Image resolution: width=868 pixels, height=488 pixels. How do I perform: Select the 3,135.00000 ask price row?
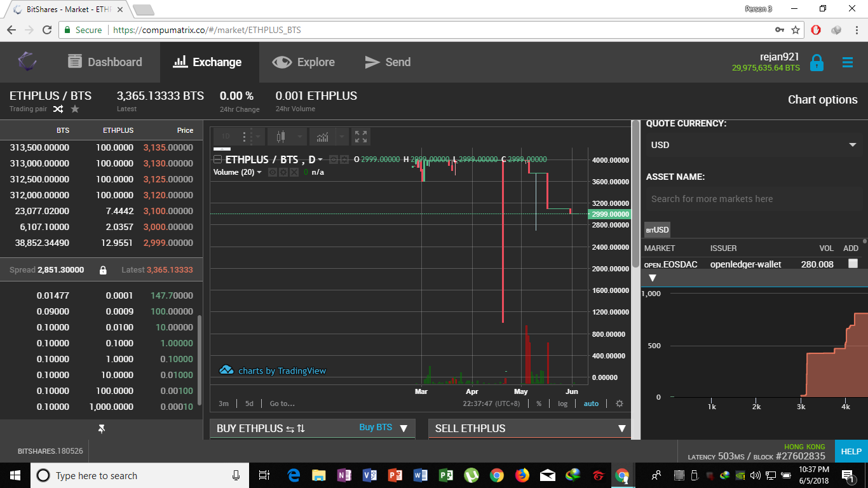click(x=101, y=147)
